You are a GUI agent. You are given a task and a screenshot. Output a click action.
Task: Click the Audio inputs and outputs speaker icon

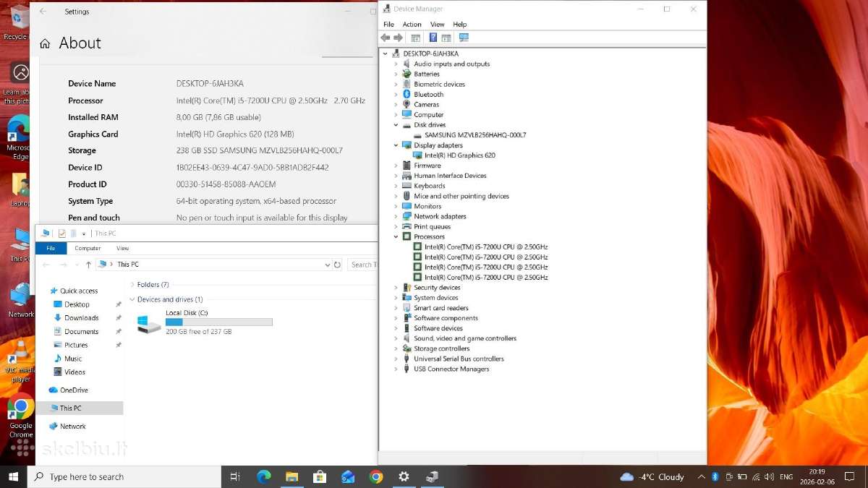[407, 64]
